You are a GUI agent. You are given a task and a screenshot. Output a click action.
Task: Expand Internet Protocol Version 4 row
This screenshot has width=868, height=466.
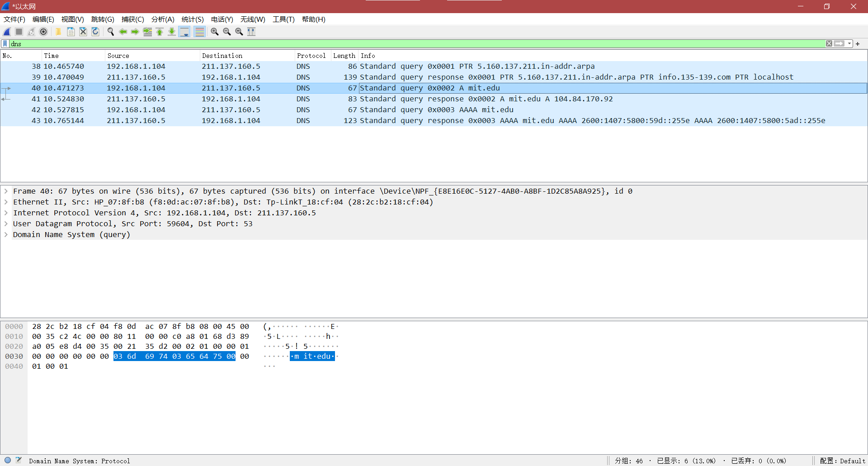6,213
